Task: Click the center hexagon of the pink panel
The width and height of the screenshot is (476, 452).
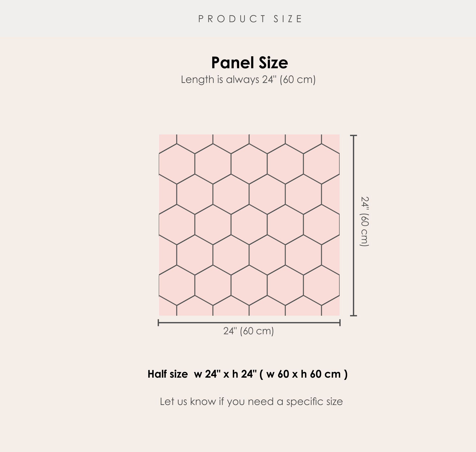Action: click(x=249, y=225)
